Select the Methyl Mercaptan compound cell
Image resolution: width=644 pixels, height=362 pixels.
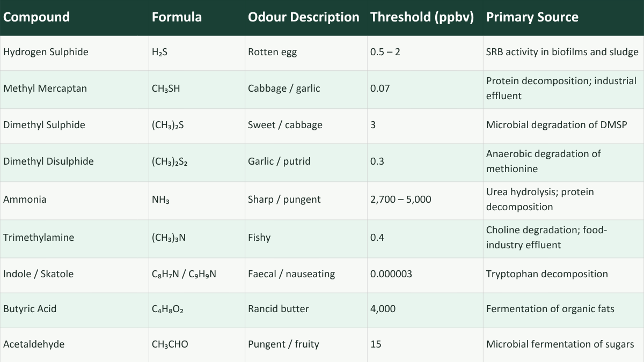(x=45, y=88)
